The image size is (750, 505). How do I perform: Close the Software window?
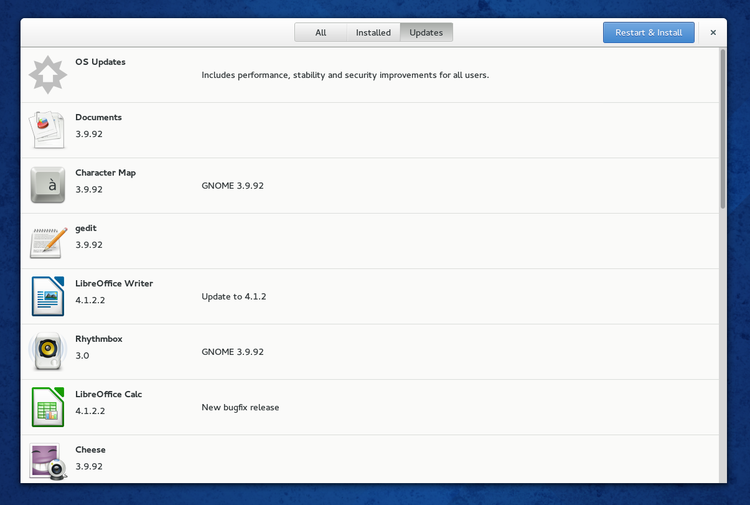coord(713,33)
